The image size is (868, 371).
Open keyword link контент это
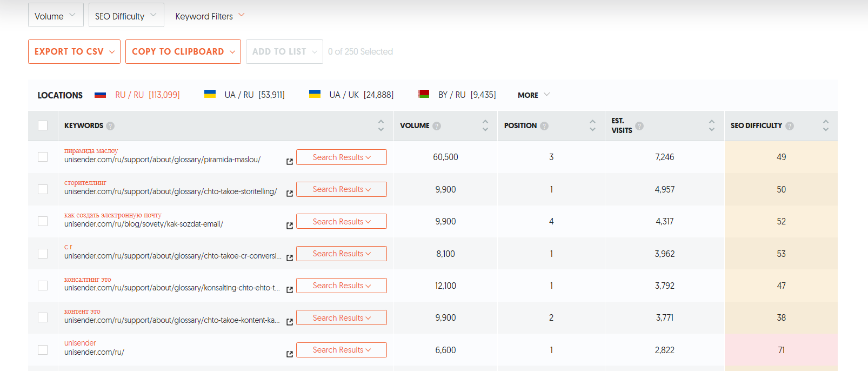(82, 312)
